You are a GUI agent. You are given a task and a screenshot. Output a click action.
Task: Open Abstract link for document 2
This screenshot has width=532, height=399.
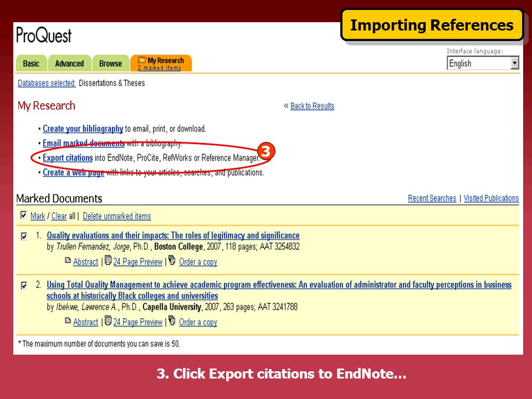(85, 322)
